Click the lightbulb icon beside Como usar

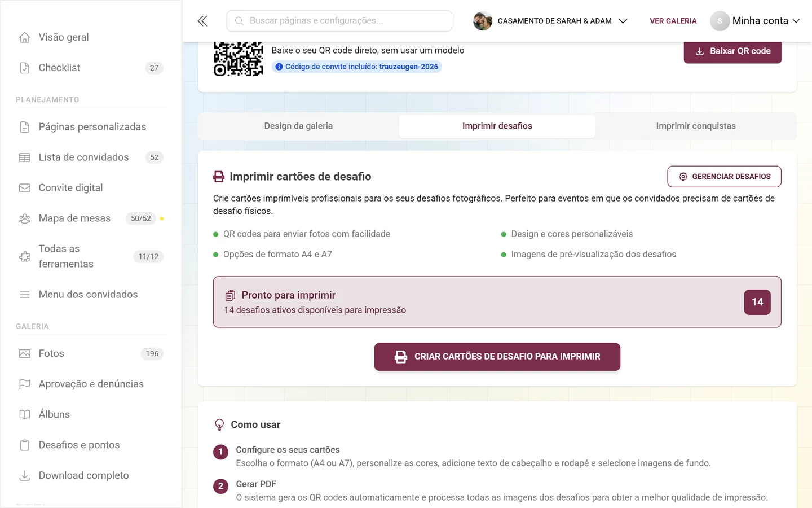219,424
